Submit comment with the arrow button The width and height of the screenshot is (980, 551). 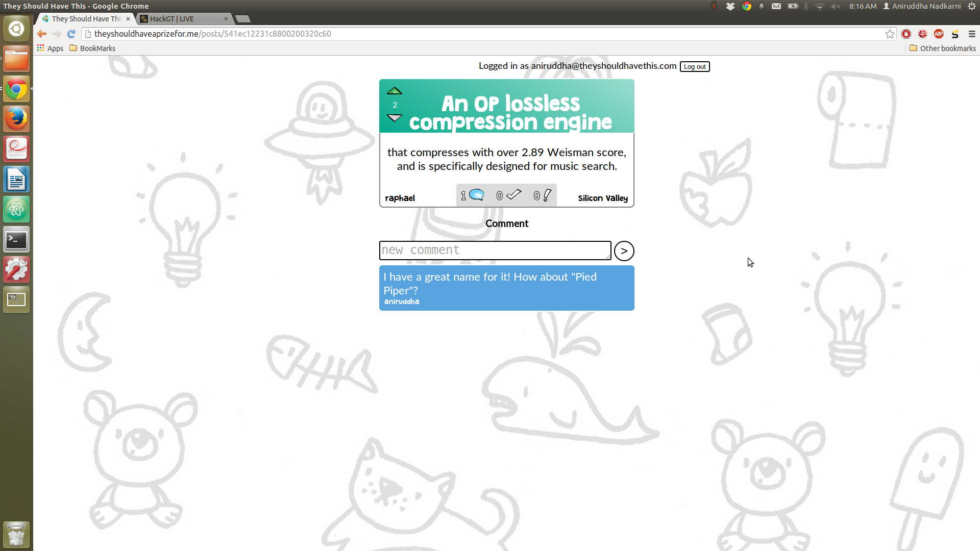[624, 251]
